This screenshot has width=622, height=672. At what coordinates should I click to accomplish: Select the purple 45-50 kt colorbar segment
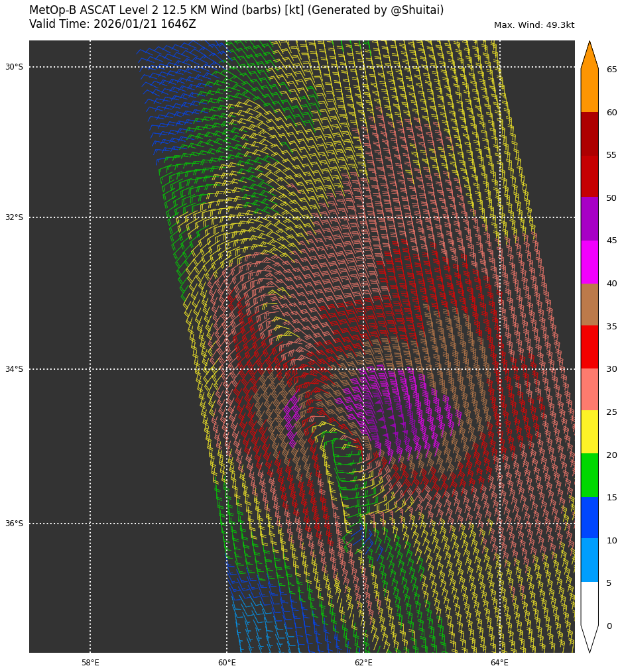[x=590, y=219]
